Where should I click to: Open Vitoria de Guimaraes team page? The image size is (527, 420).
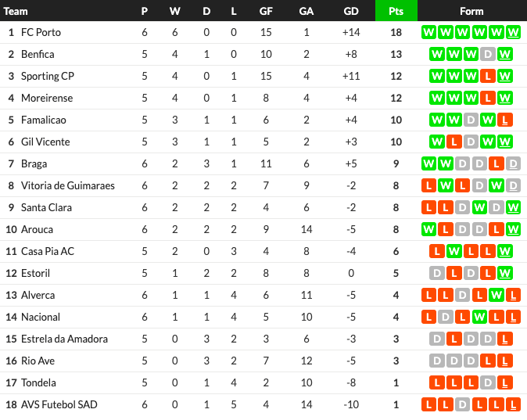pyautogui.click(x=68, y=185)
